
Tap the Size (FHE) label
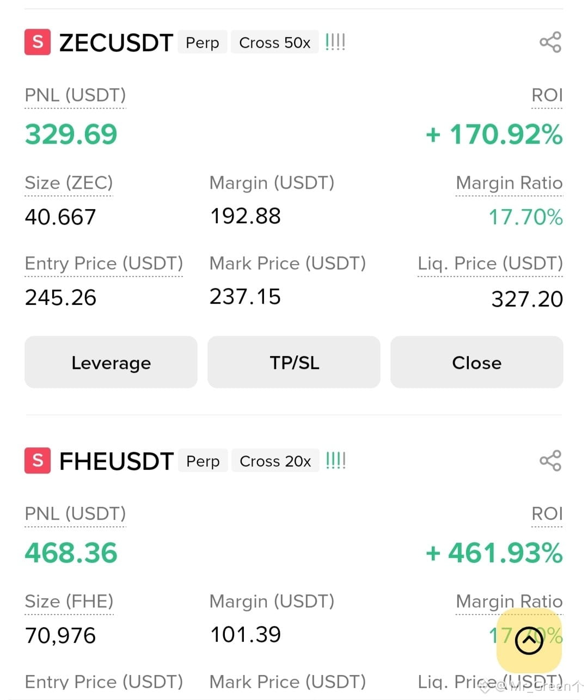[x=69, y=601]
